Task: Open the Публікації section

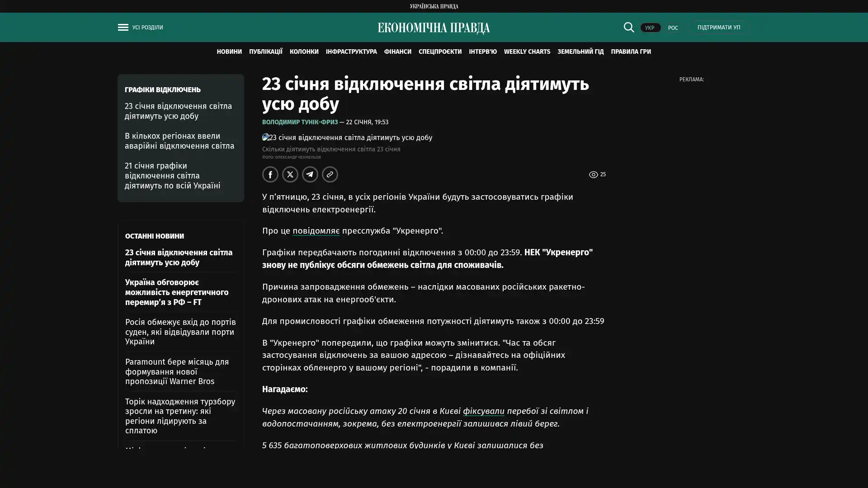Action: [x=266, y=52]
